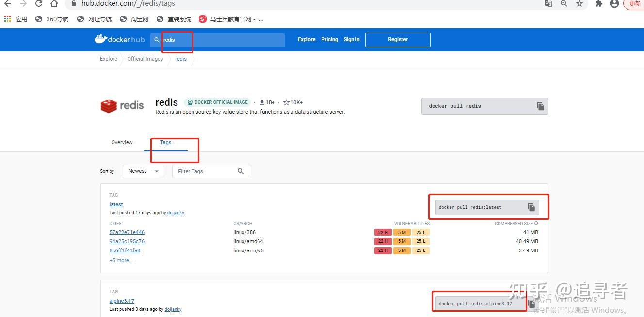Open digest 57a22e71e446
The image size is (644, 317).
tap(127, 232)
